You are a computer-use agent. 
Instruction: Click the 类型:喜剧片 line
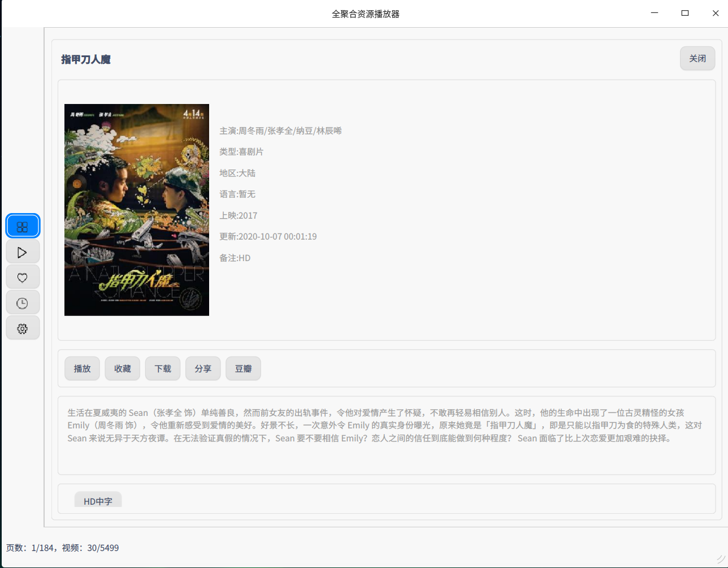coord(241,151)
